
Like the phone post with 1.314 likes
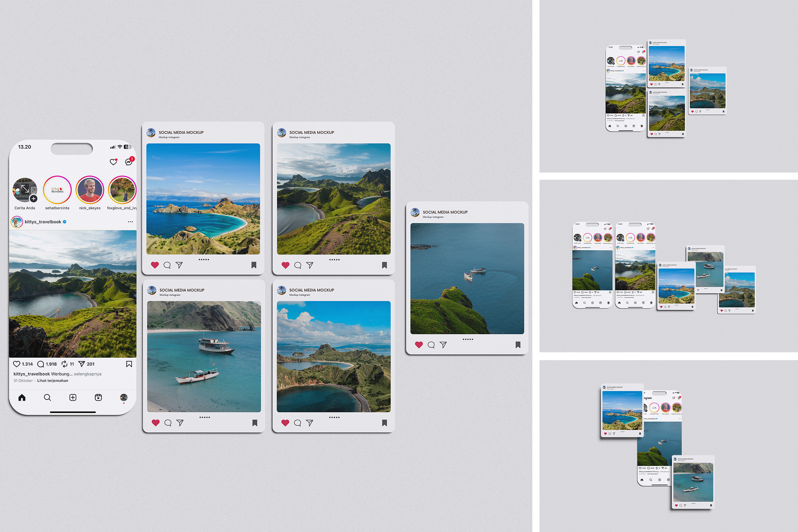click(x=17, y=364)
